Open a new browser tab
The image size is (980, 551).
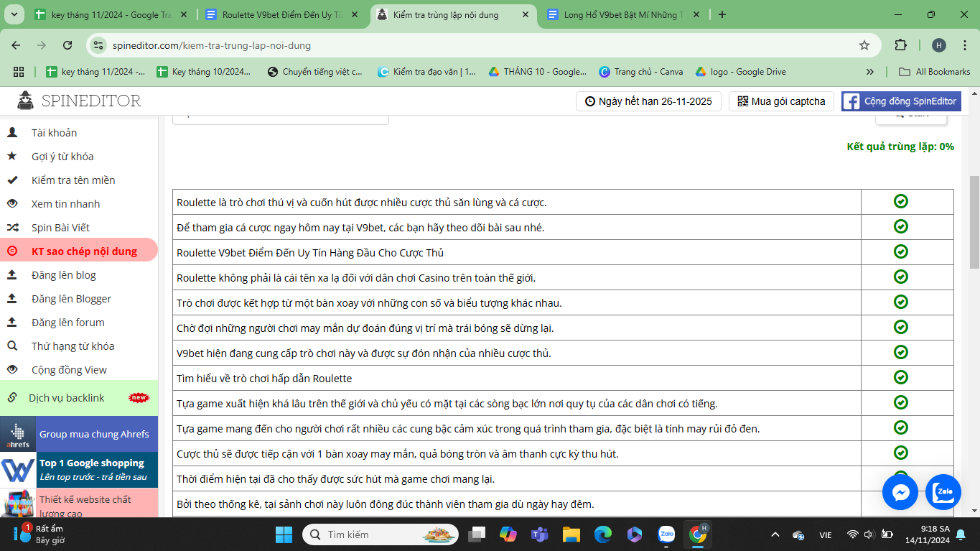point(722,15)
